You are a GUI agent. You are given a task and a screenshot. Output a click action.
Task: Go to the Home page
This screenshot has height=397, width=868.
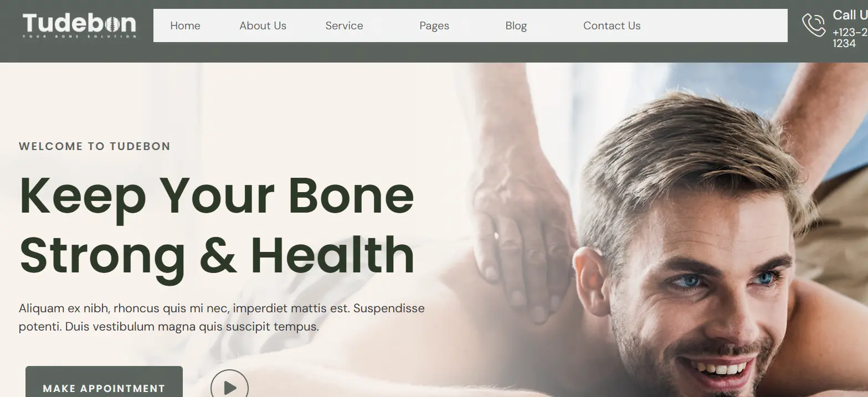point(185,25)
